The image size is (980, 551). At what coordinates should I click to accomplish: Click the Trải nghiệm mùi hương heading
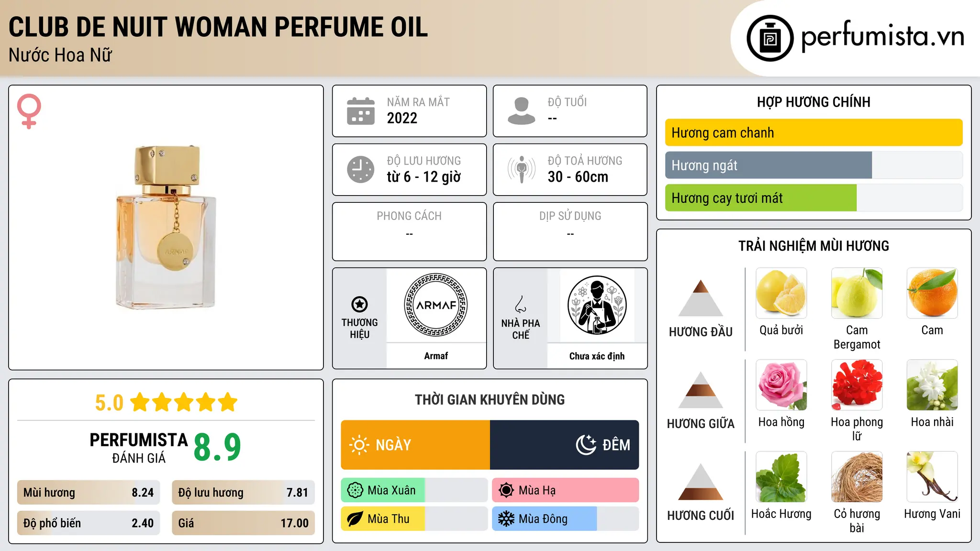(x=813, y=246)
